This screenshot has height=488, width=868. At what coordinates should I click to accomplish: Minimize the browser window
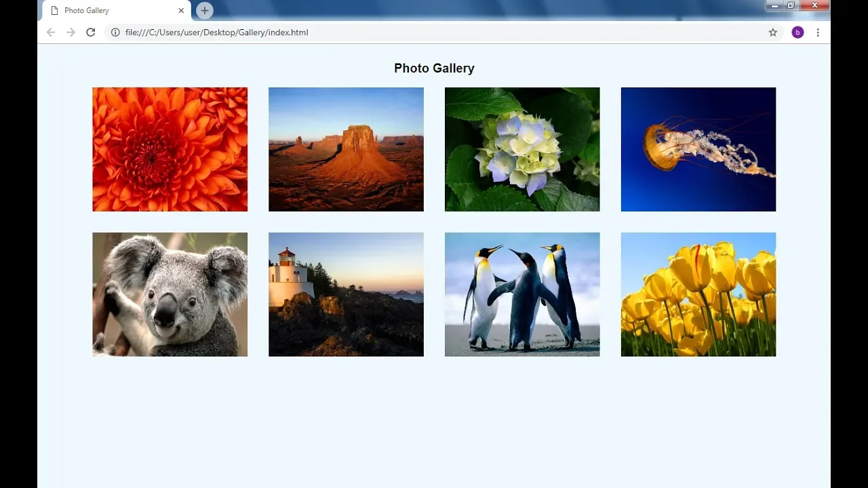(774, 5)
